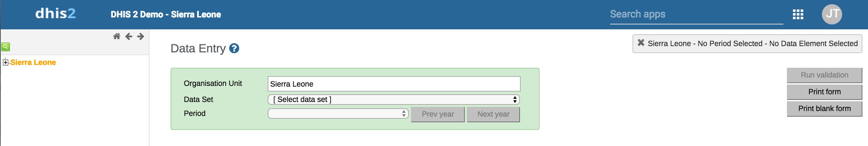Click the Next year button
The width and height of the screenshot is (868, 146).
tap(493, 114)
